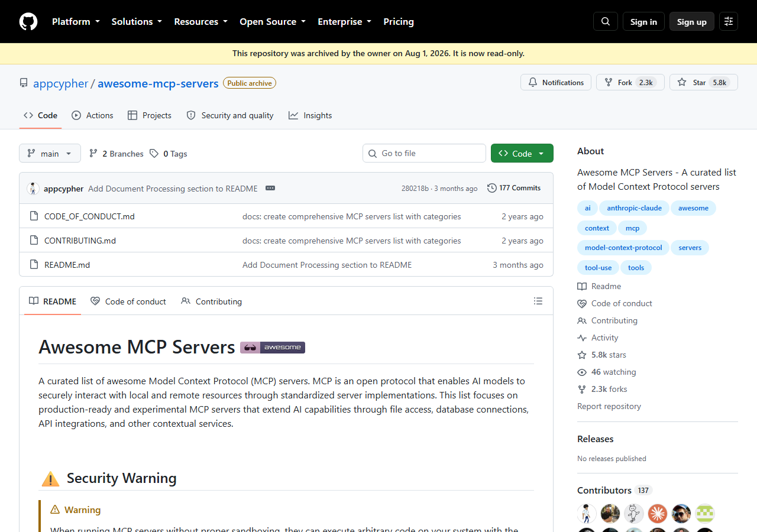Open the Resources dropdown
Viewport: 757px width, 532px height.
pyautogui.click(x=200, y=21)
